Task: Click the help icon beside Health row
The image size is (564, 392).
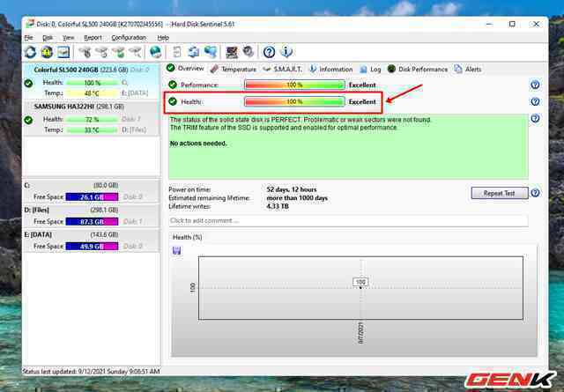Action: 535,102
